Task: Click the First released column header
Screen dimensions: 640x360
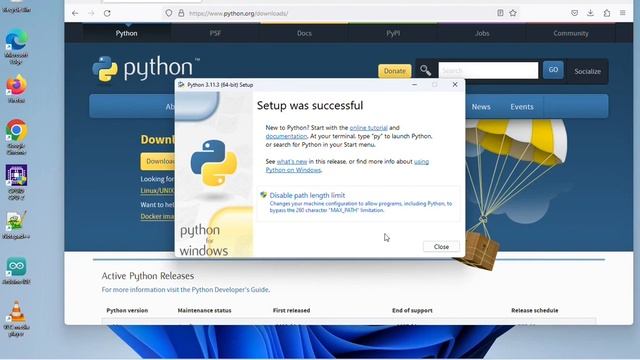Action: tap(291, 310)
